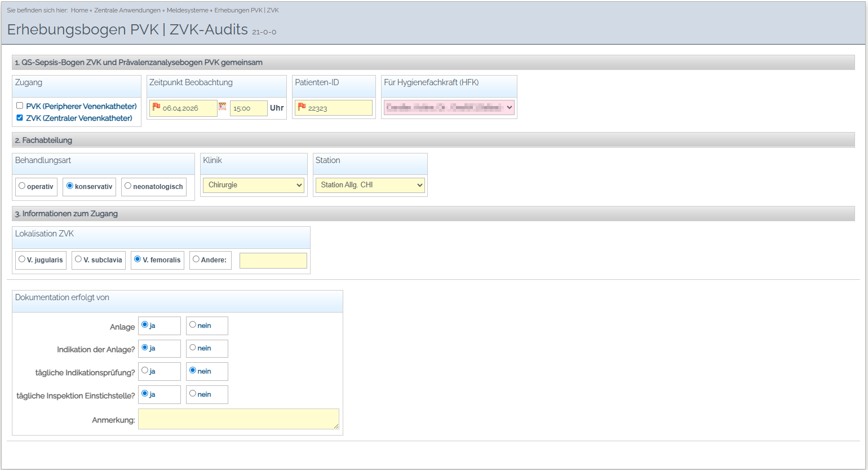
Task: Open the Hygienefachkraft (HFK) dropdown
Action: pos(449,107)
